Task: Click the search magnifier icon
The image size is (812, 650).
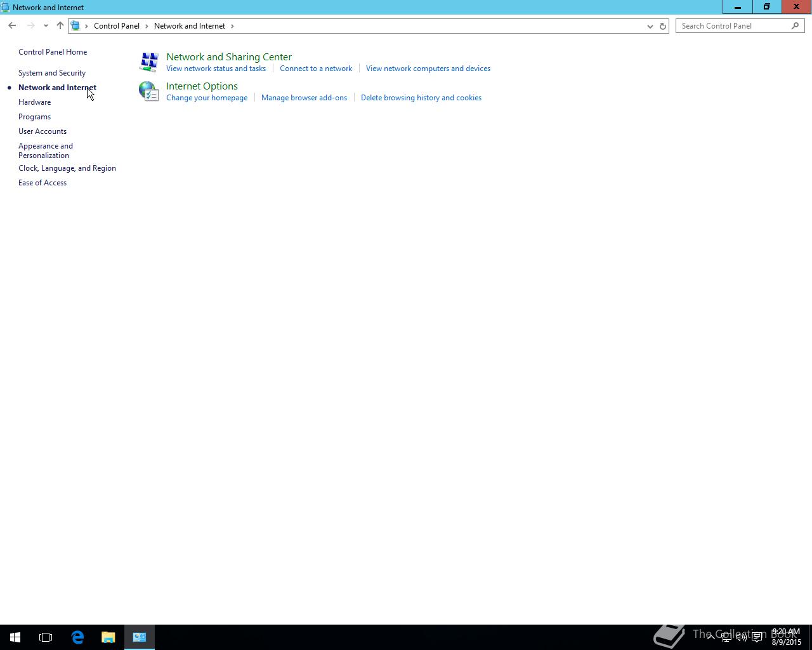Action: click(x=795, y=26)
